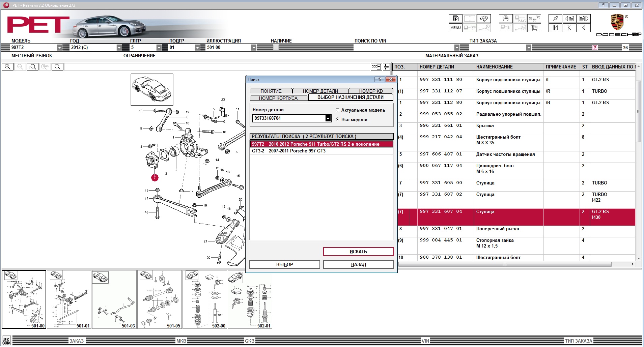Viewport: 644px width, 347px height.
Task: Zoom in on the illustration
Action: pyautogui.click(x=7, y=67)
